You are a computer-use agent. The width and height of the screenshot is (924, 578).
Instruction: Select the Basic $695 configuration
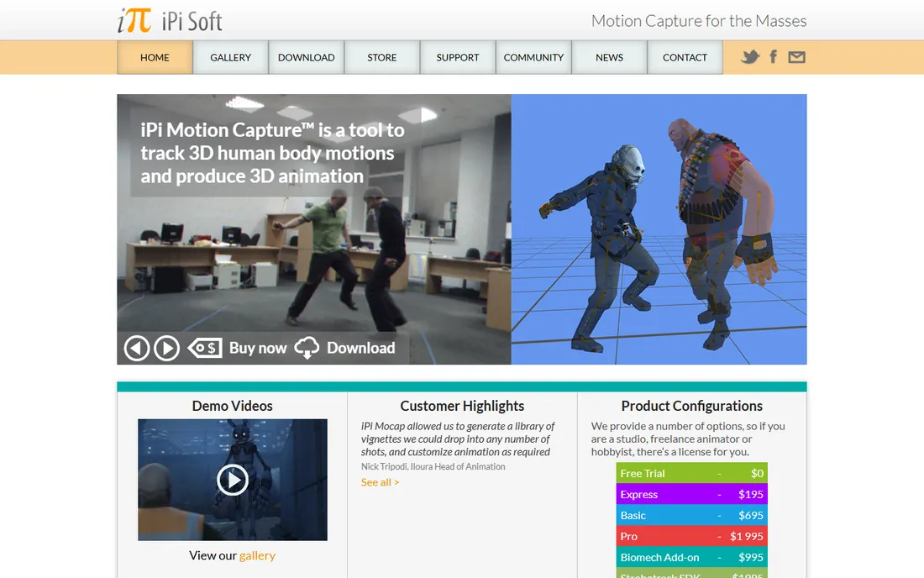click(x=692, y=516)
